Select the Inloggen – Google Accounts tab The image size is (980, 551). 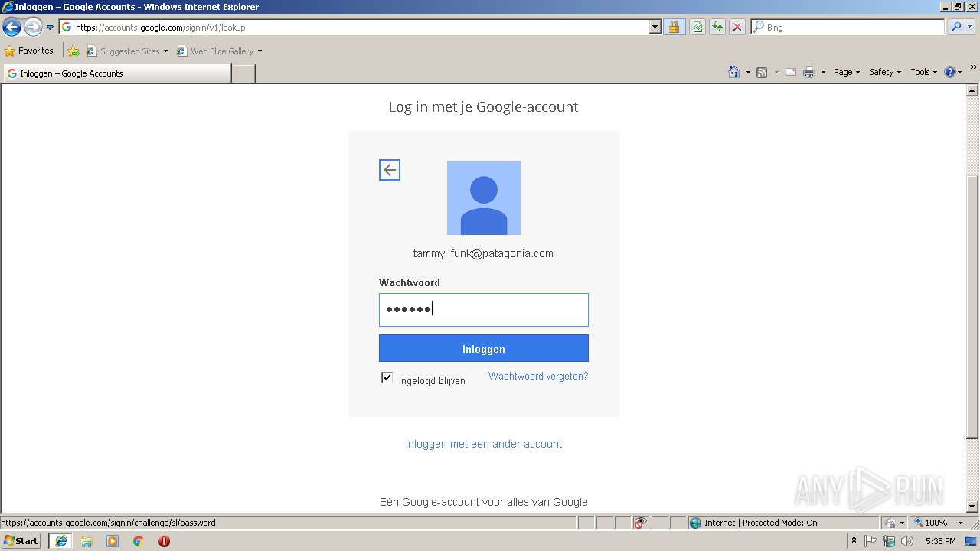(116, 73)
